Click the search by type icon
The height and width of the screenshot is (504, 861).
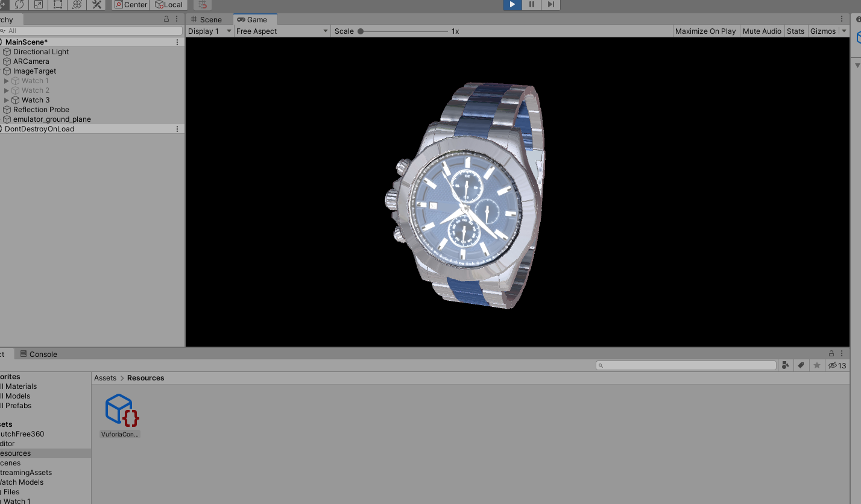pyautogui.click(x=785, y=365)
